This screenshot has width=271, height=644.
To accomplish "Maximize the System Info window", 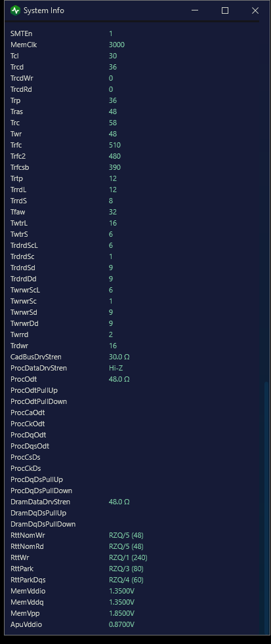I will (x=225, y=10).
